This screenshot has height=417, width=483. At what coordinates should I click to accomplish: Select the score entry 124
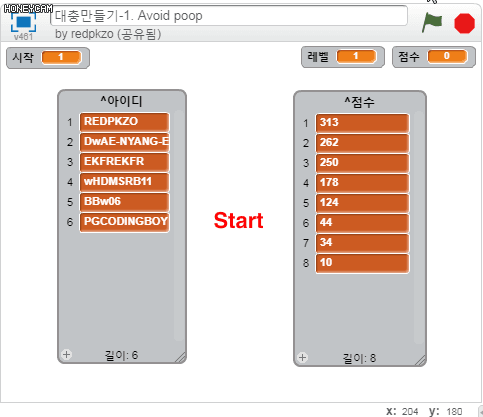click(362, 203)
